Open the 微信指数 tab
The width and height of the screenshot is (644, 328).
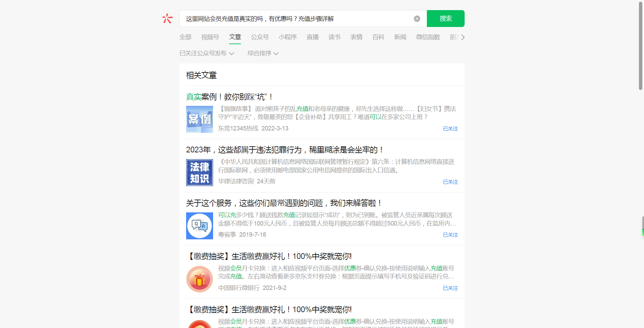(428, 37)
